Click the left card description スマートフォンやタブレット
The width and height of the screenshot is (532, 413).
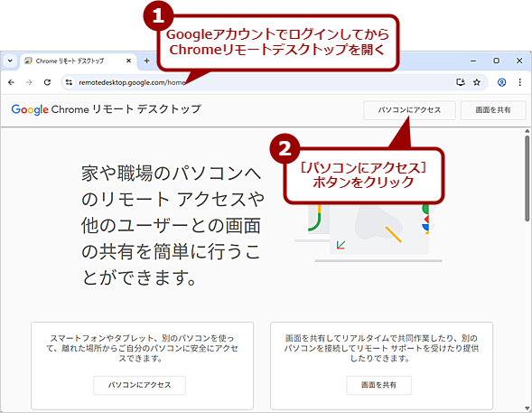point(142,348)
